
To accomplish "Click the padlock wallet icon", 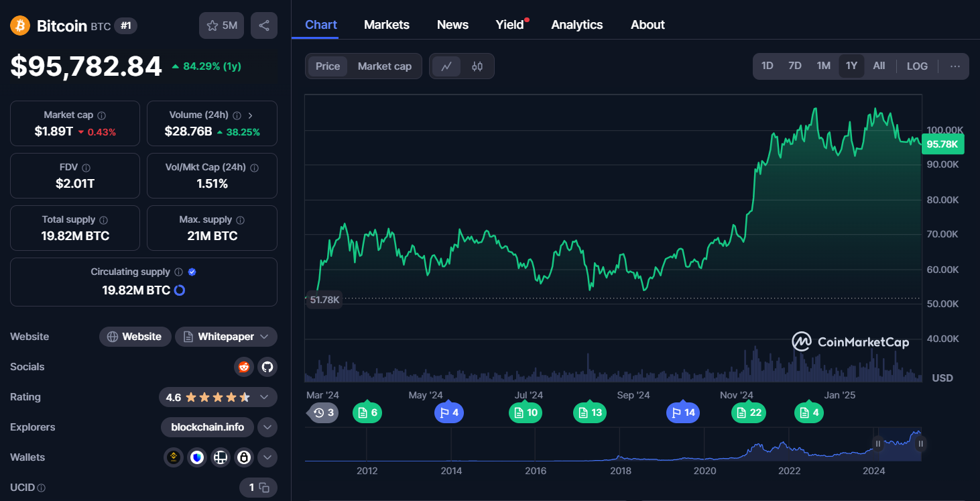I will point(244,457).
